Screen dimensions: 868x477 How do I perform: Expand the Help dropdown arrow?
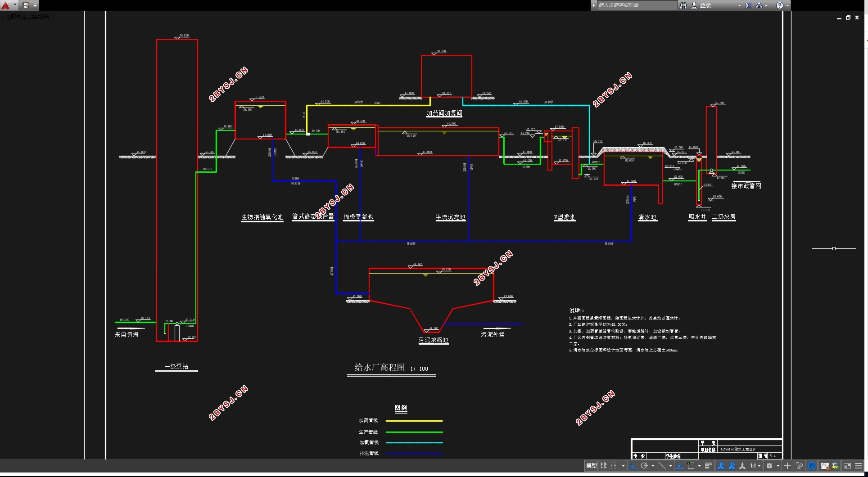[x=787, y=5]
